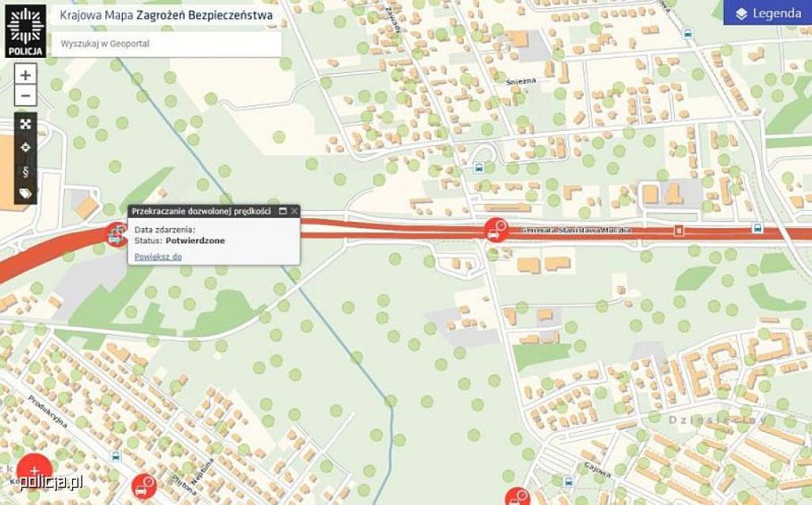Click the tag icon in sidebar
The height and width of the screenshot is (505, 812).
25,193
